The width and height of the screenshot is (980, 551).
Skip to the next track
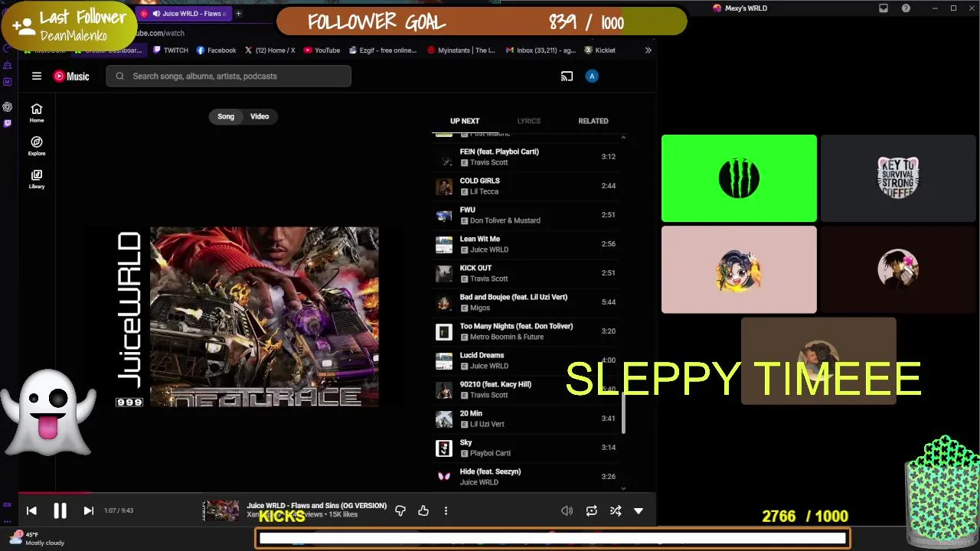pyautogui.click(x=88, y=510)
